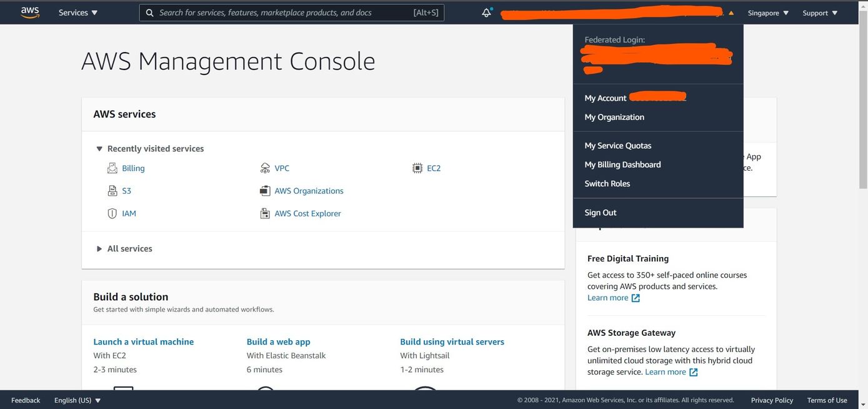Screen dimensions: 868x409
Task: Click the EC2 chip icon
Action: click(x=417, y=168)
